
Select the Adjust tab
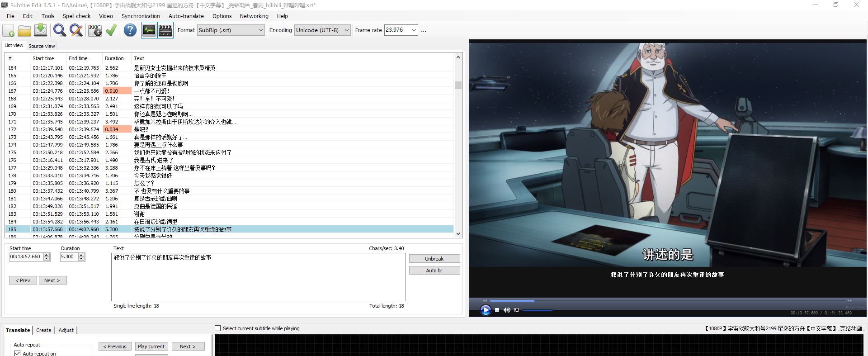point(66,330)
